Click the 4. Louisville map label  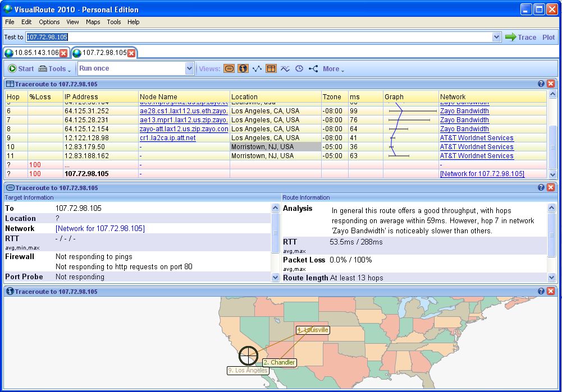coord(313,330)
